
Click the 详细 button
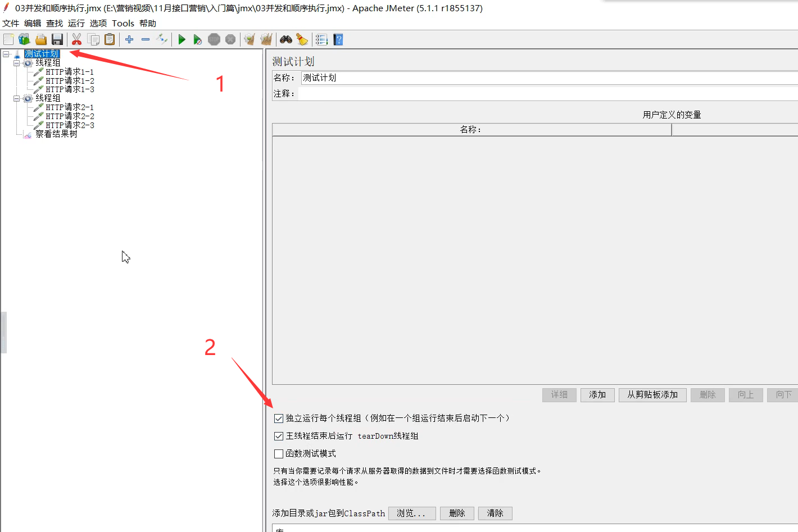[559, 395]
